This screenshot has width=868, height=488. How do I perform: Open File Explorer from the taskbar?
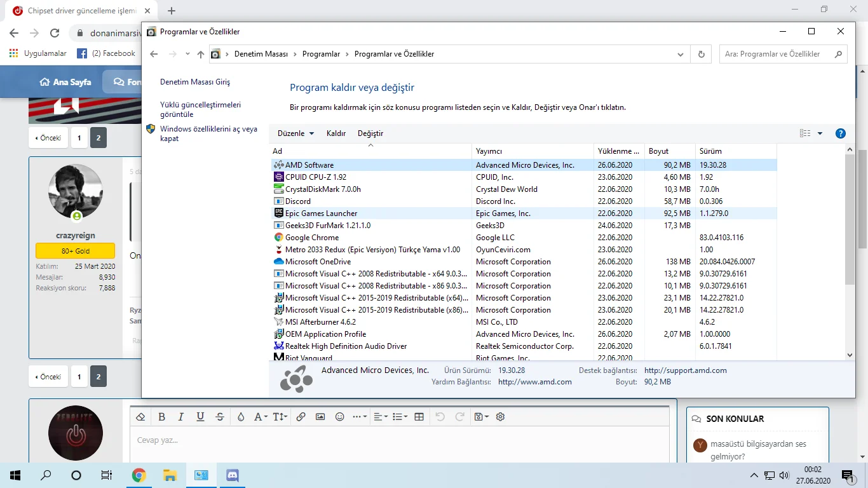[170, 475]
